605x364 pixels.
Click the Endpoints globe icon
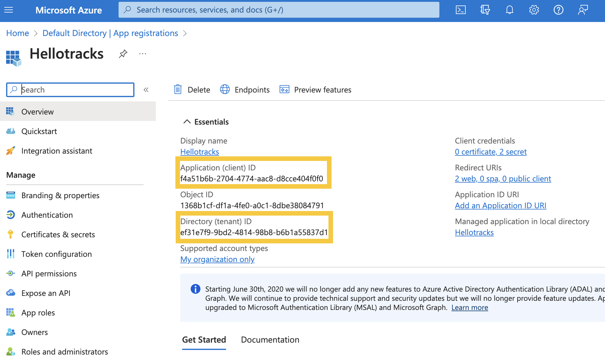point(225,89)
